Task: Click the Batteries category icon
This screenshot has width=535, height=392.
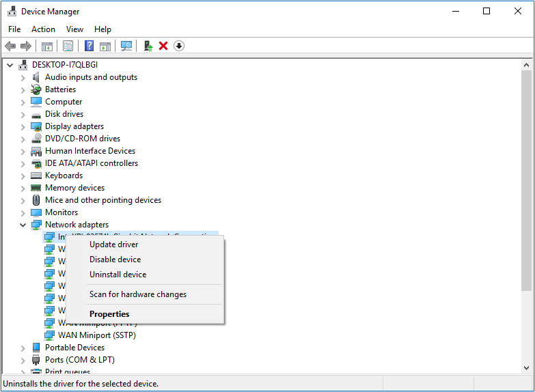Action: coord(36,89)
